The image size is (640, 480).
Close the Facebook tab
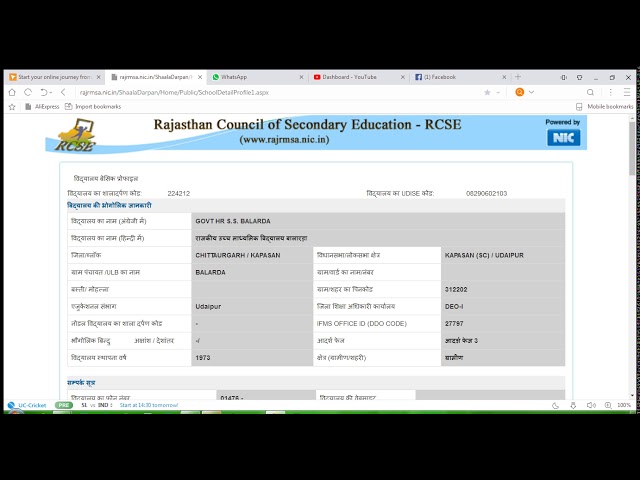click(x=504, y=77)
